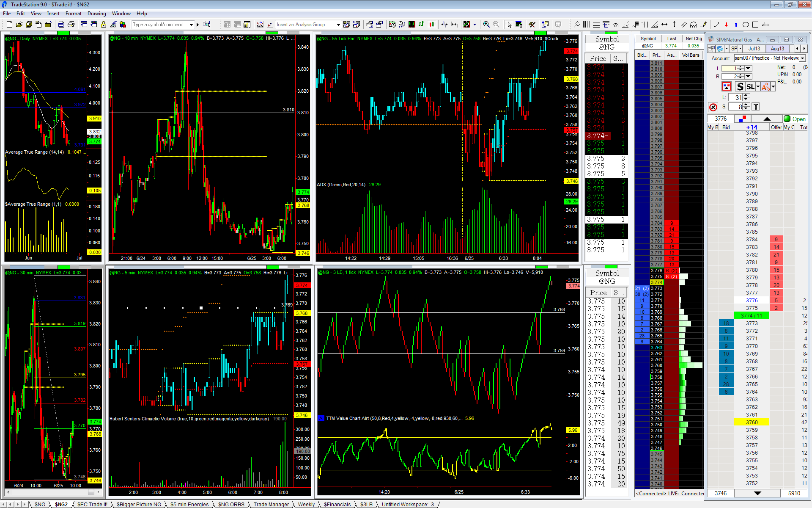The height and width of the screenshot is (508, 812).
Task: Click red Cancel All orders icon
Action: [x=713, y=107]
